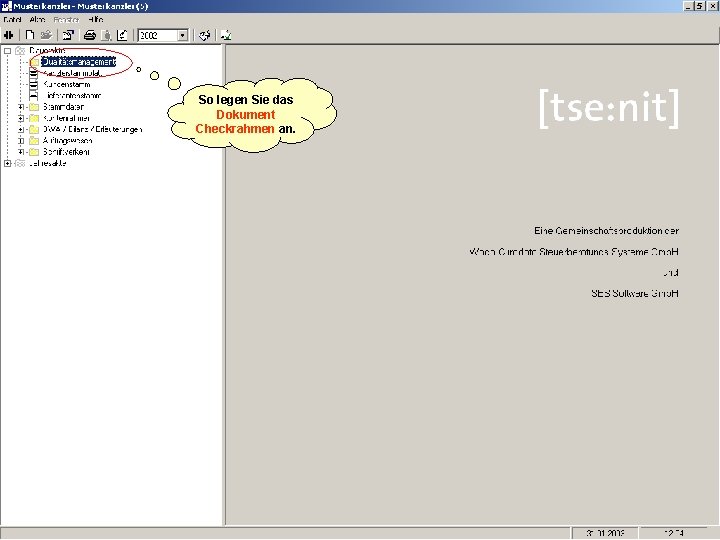Image resolution: width=720 pixels, height=540 pixels.
Task: Select the Kundenstamm tree entry
Action: click(67, 84)
